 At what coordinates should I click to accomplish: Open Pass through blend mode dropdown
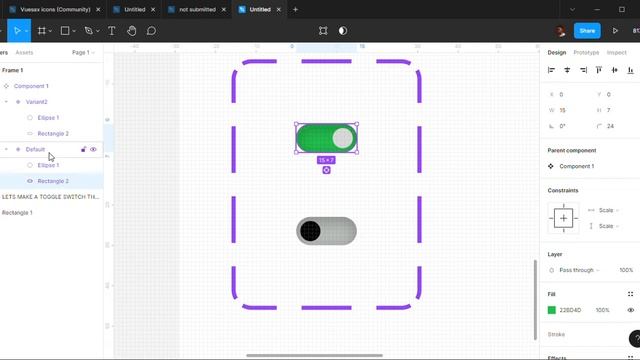pyautogui.click(x=579, y=270)
